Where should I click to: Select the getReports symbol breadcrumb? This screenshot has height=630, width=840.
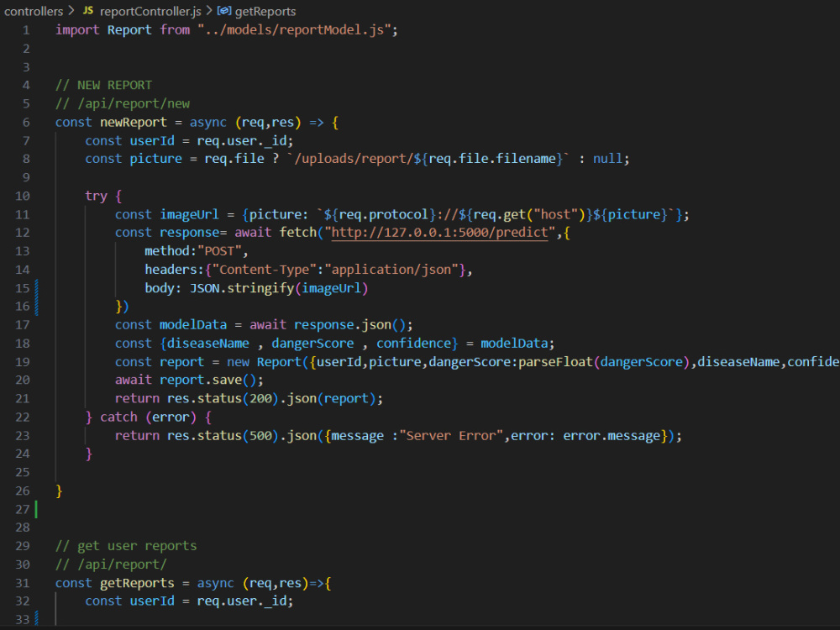tap(265, 11)
